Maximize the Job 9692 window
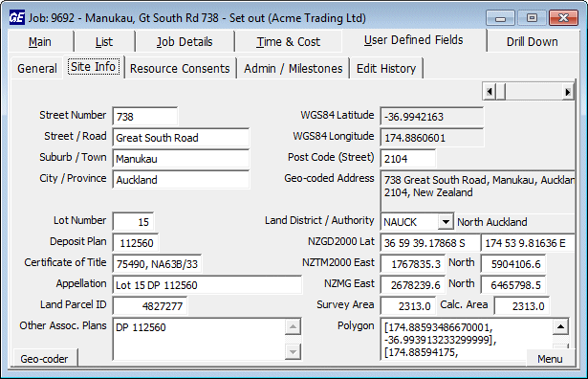The image size is (588, 379). (532, 17)
